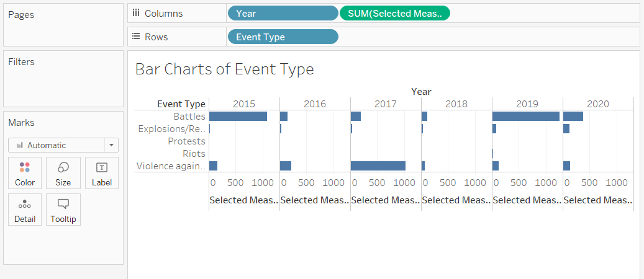The image size is (644, 279).
Task: Click the Columns shelf icon
Action: click(136, 13)
